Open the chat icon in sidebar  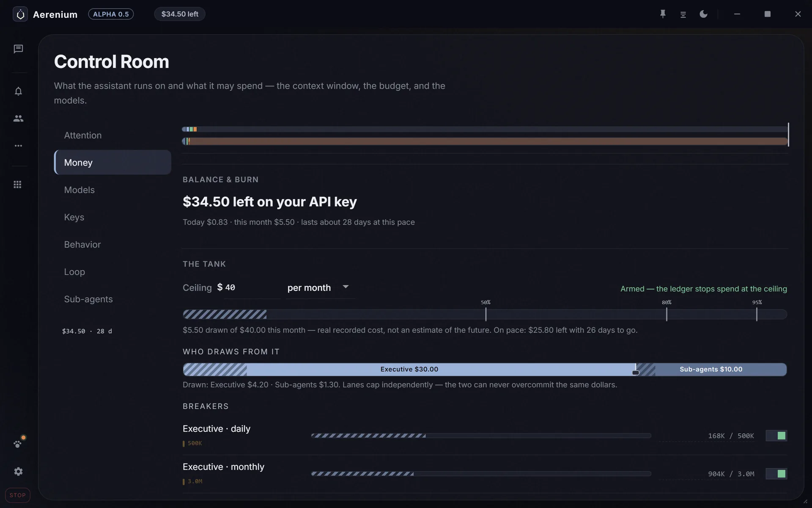point(18,49)
